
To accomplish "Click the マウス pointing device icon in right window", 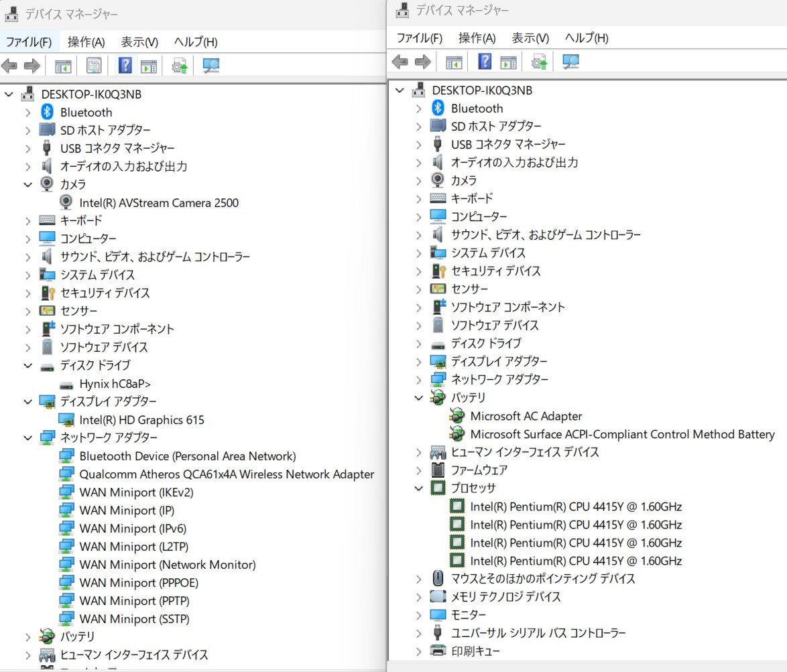I will tap(438, 578).
